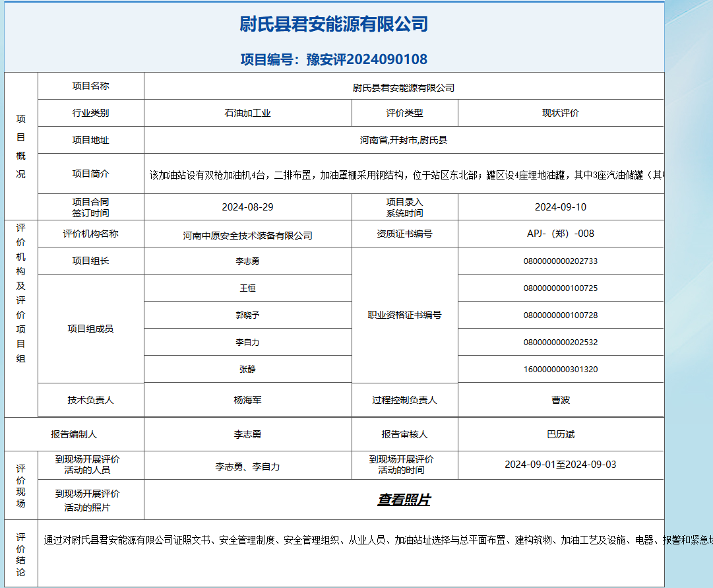
Task: Click team member 郭晓予
Action: [248, 315]
